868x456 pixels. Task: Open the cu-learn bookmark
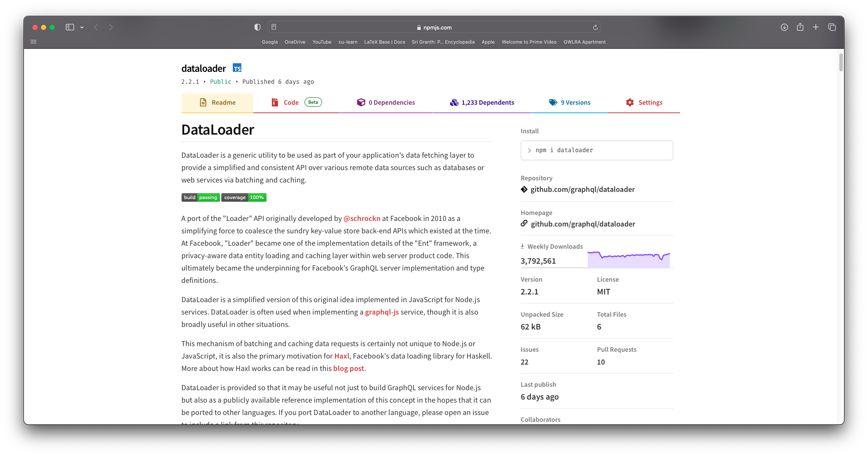coord(348,42)
